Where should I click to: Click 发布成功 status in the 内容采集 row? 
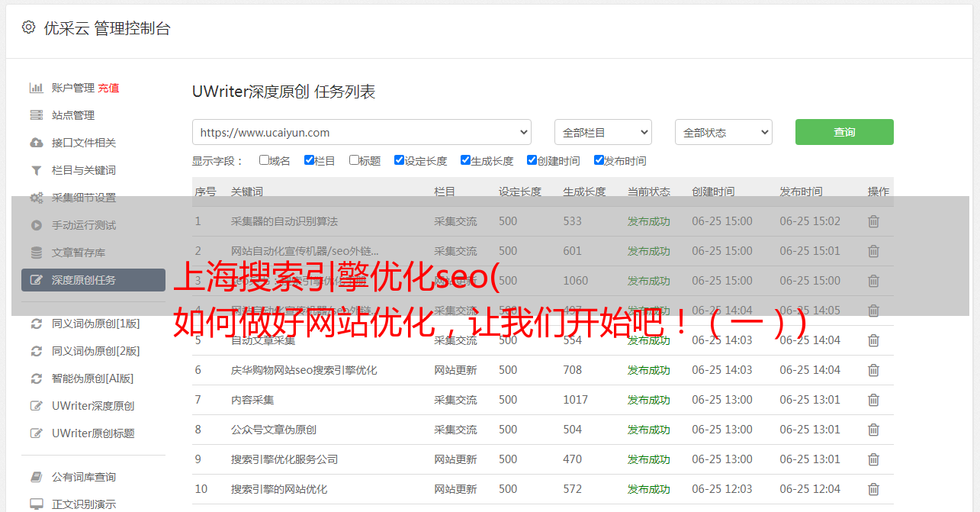(x=649, y=400)
